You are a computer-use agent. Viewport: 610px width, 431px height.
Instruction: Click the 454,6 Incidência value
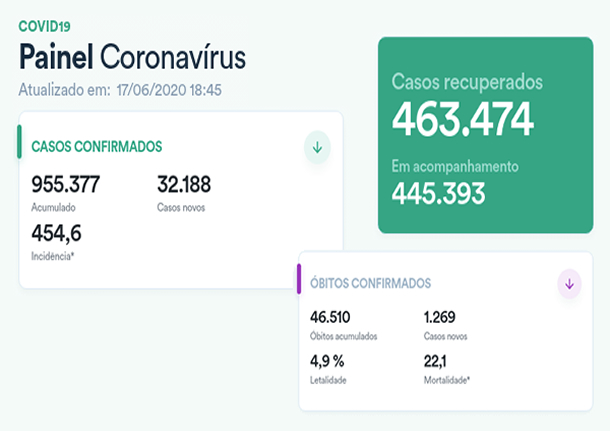pos(57,232)
